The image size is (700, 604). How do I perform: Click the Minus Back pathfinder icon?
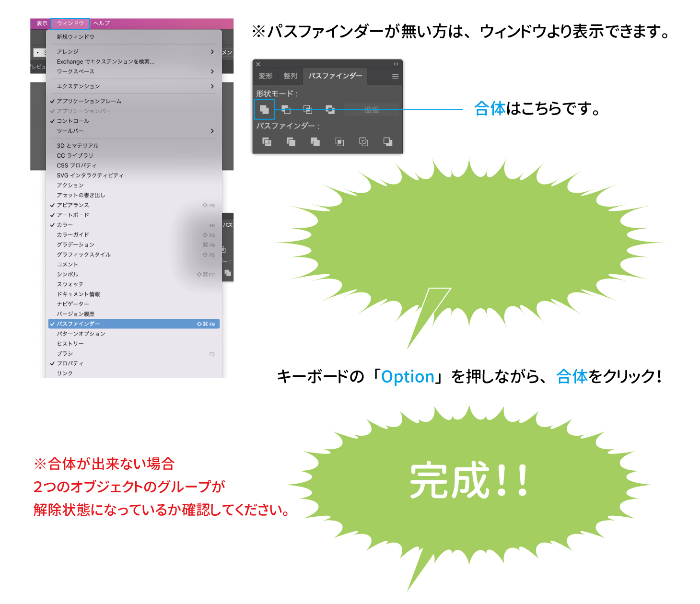pyautogui.click(x=388, y=141)
